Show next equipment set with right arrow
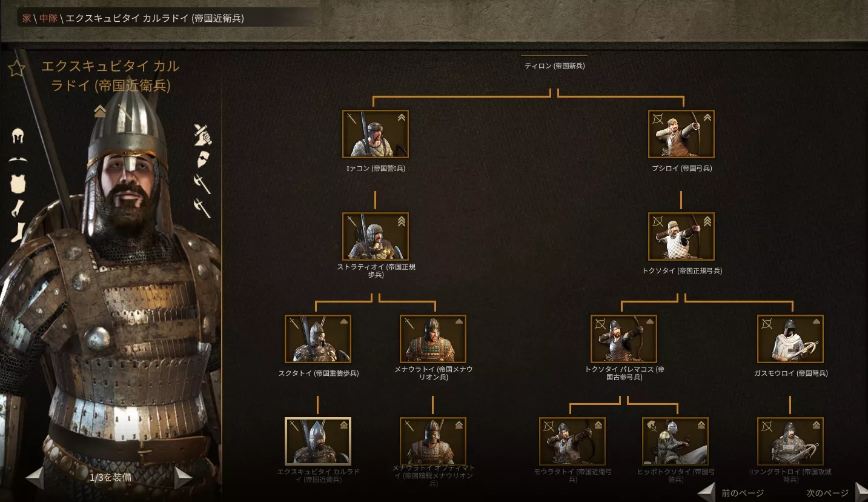 [184, 477]
